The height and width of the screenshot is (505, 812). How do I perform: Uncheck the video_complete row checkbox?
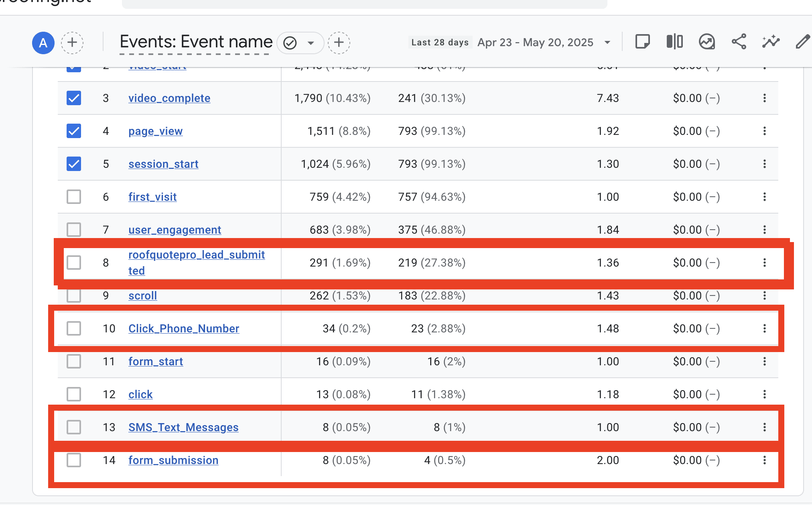click(74, 98)
